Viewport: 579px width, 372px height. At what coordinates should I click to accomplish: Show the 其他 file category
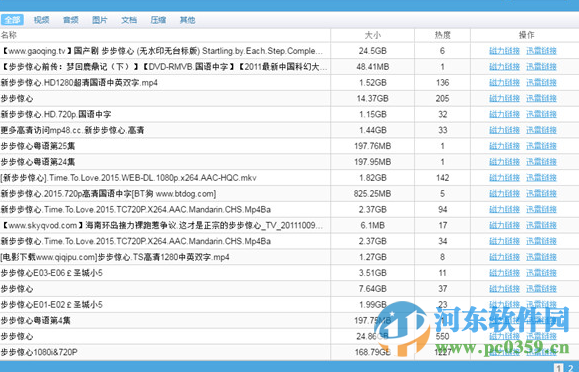coord(187,20)
